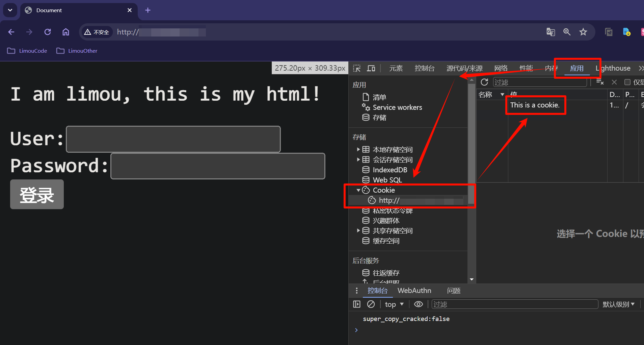Select Service workers in sidebar

[x=397, y=107]
